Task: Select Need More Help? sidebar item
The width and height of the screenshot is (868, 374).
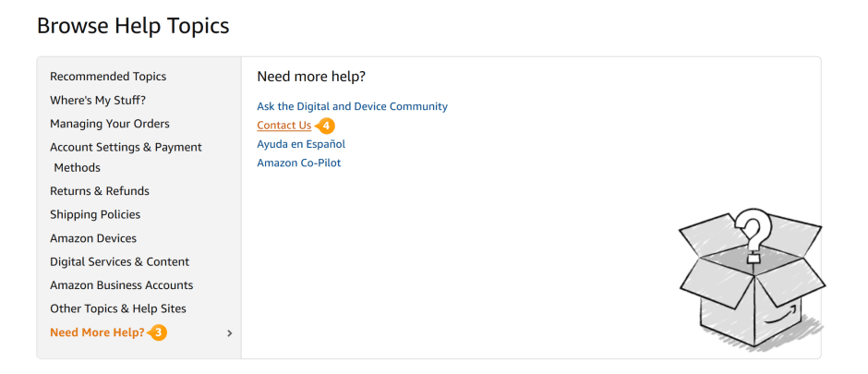Action: click(x=97, y=332)
